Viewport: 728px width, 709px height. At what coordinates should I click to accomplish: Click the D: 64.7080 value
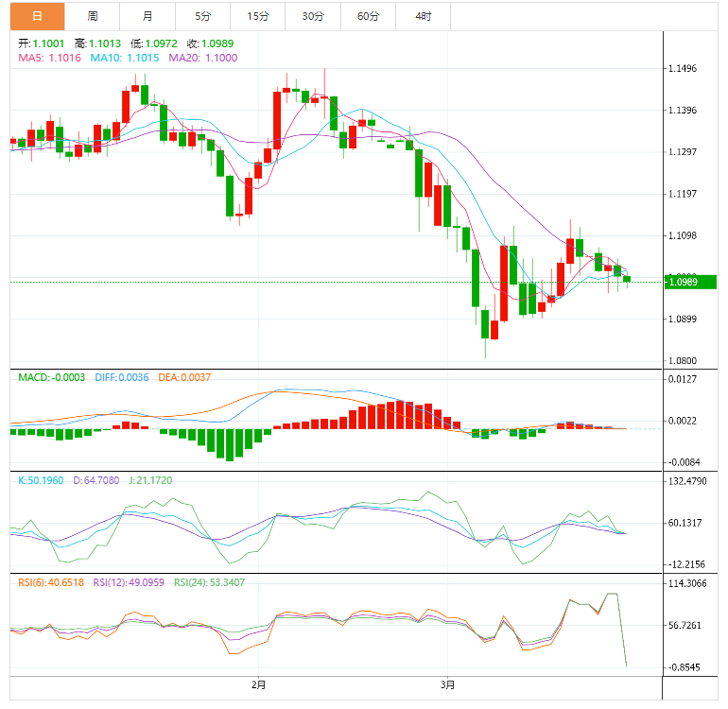click(96, 480)
